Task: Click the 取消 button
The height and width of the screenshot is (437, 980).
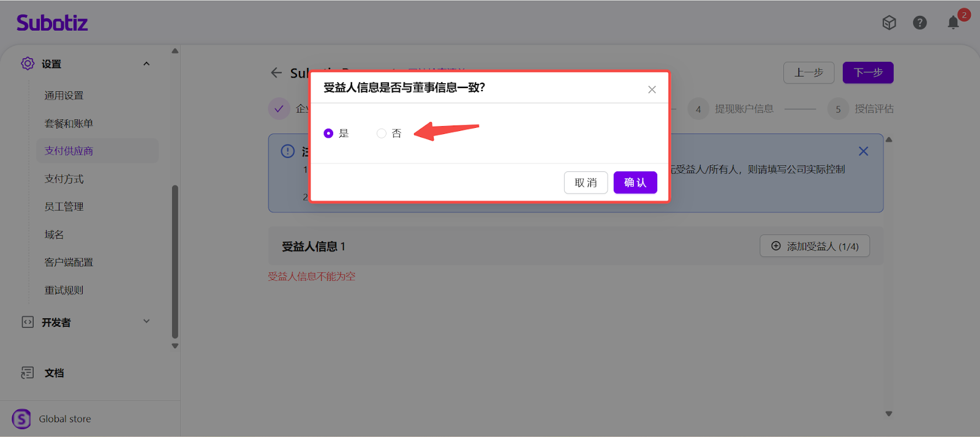Action: 586,182
